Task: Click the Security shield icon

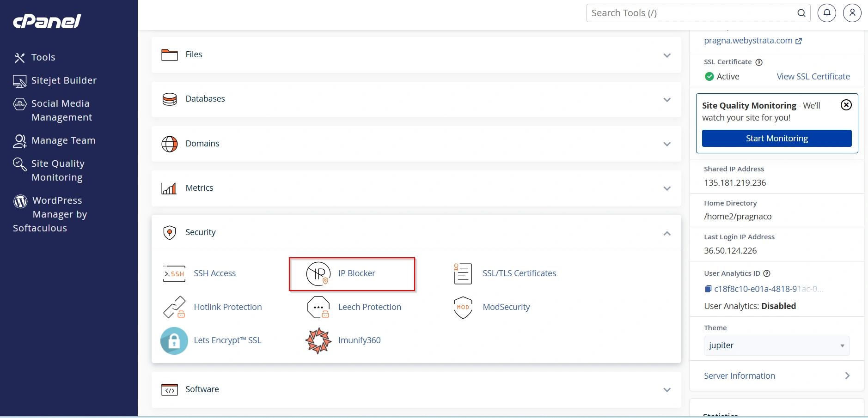Action: (x=170, y=232)
